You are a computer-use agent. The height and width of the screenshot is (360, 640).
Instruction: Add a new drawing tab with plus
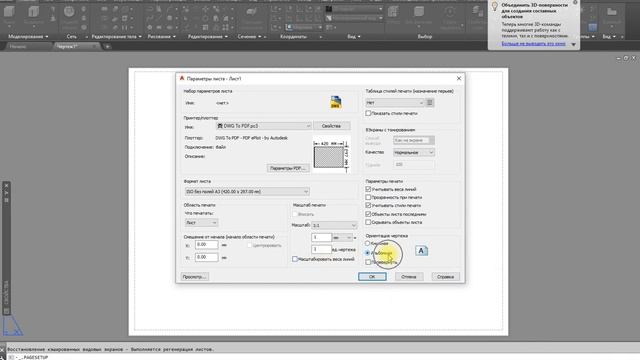point(107,47)
